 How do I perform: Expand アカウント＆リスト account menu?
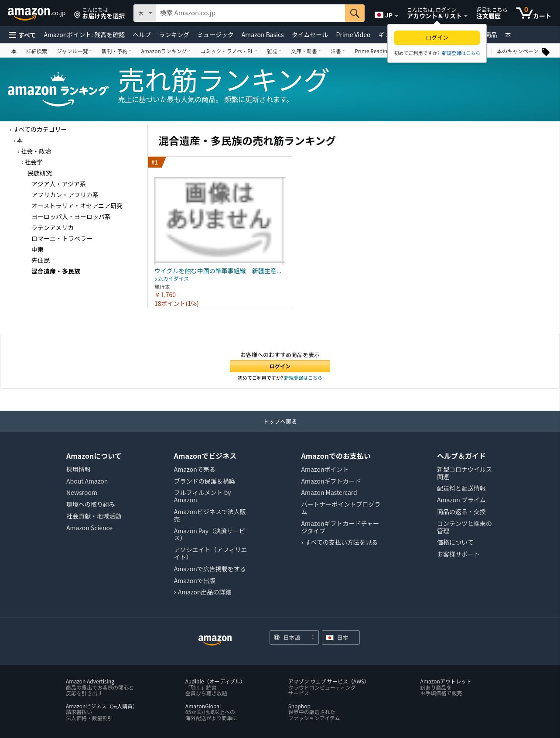(437, 13)
